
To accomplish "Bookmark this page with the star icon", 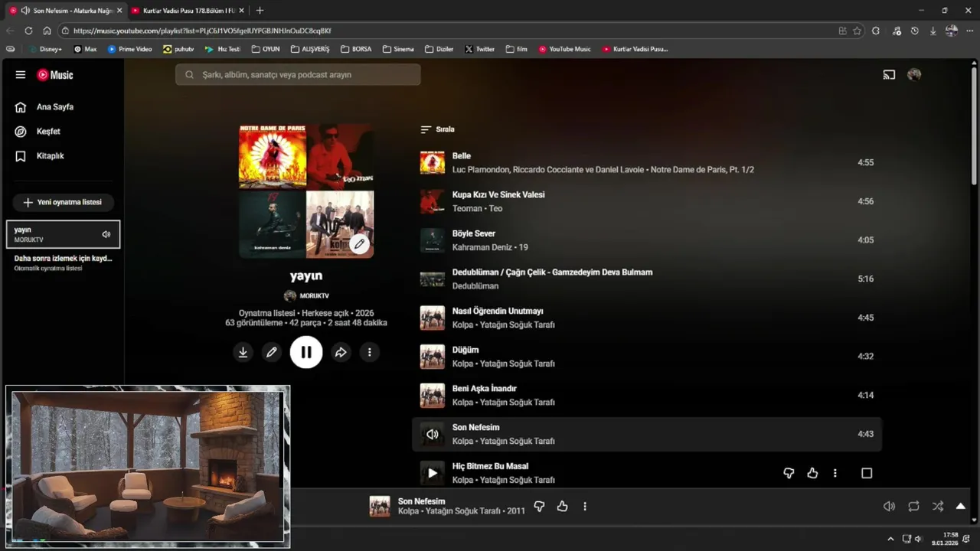I will click(857, 31).
